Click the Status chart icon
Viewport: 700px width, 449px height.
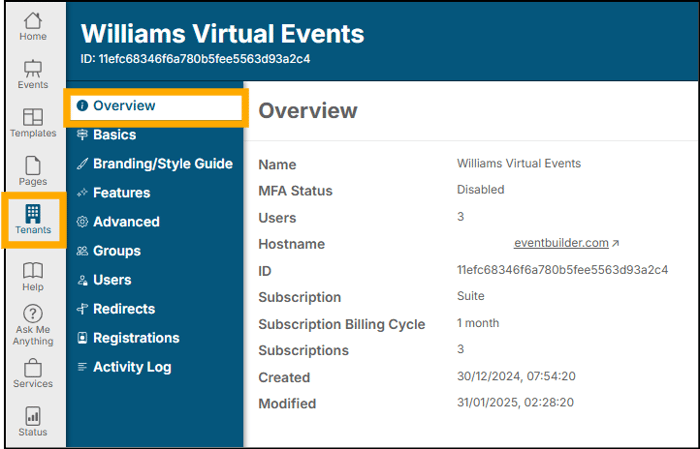(33, 416)
